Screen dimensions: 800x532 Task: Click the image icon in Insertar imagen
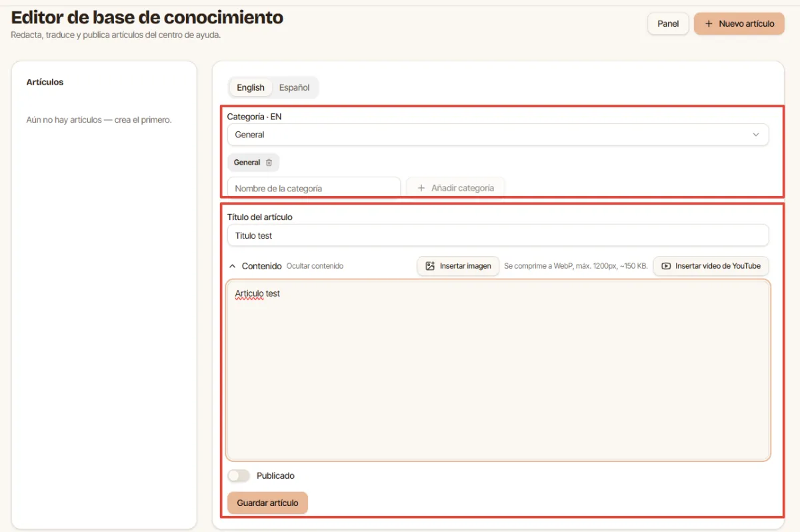pos(430,266)
